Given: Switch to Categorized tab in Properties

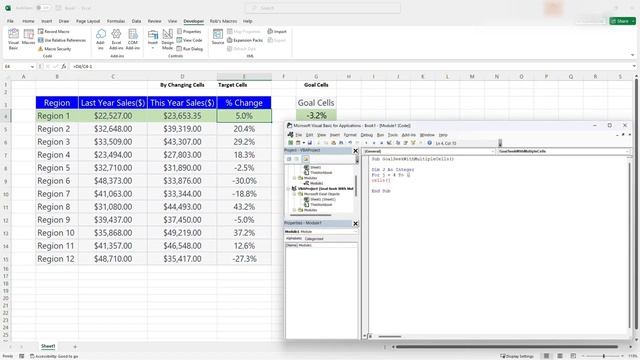Looking at the screenshot, I should coord(314,239).
